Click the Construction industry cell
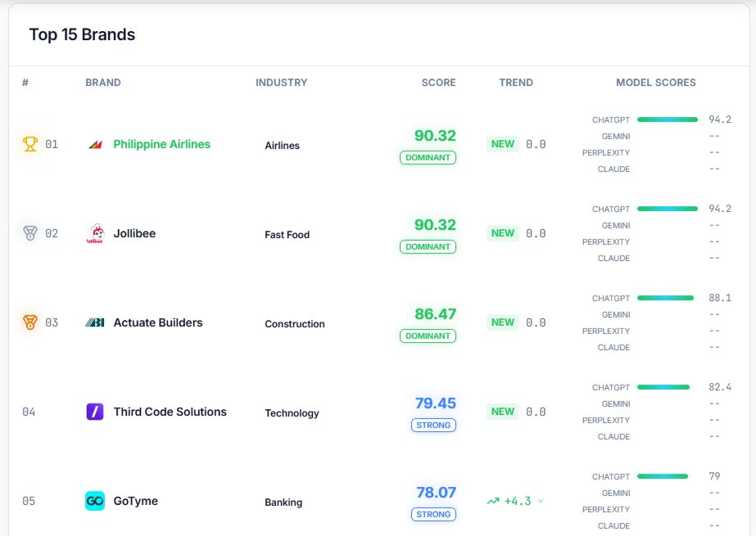Screen dimensions: 756x536 tap(295, 323)
